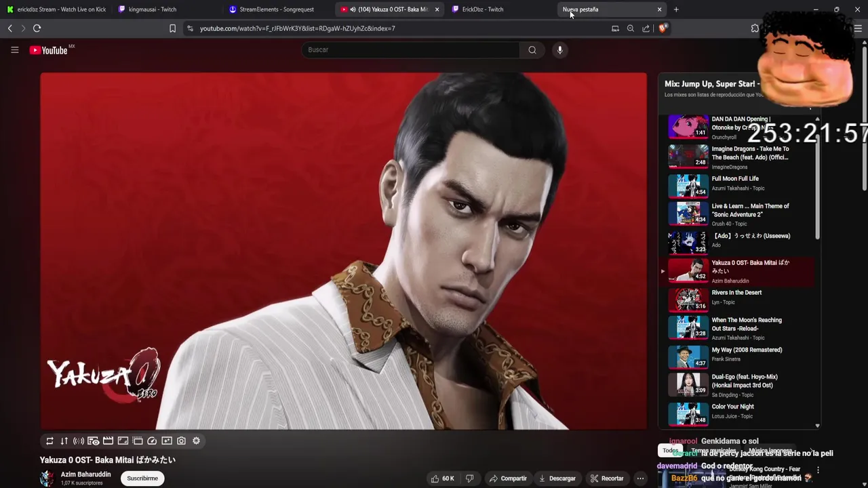Select the Ado Usseewa playlist entry

click(738, 241)
